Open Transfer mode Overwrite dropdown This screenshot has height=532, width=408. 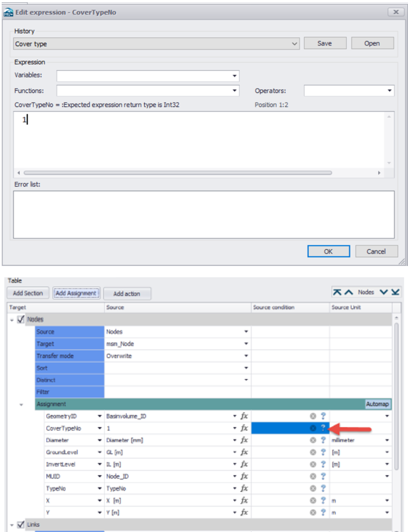pos(246,356)
